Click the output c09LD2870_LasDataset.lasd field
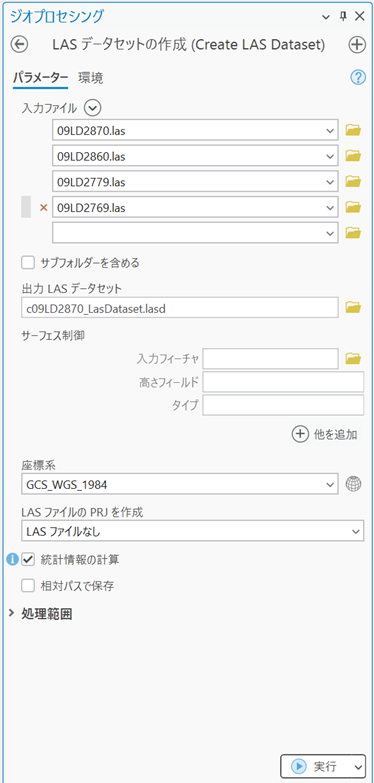The image size is (374, 783). point(180,308)
